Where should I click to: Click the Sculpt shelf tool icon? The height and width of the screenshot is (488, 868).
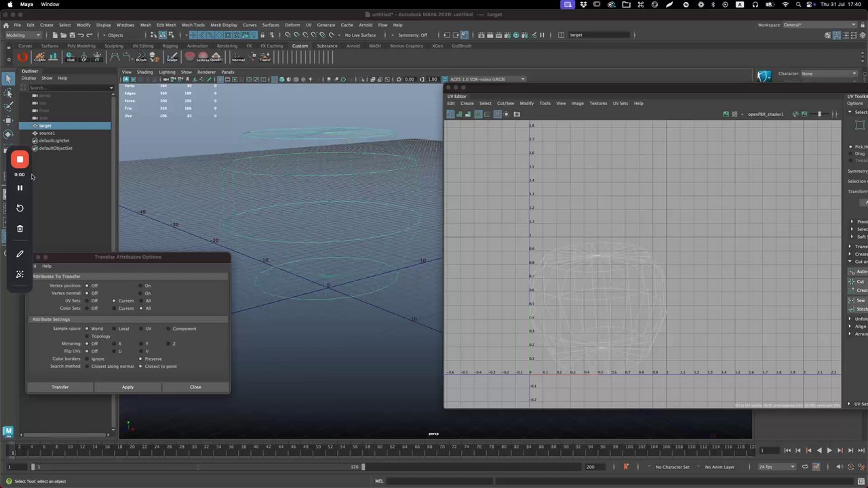172,58
